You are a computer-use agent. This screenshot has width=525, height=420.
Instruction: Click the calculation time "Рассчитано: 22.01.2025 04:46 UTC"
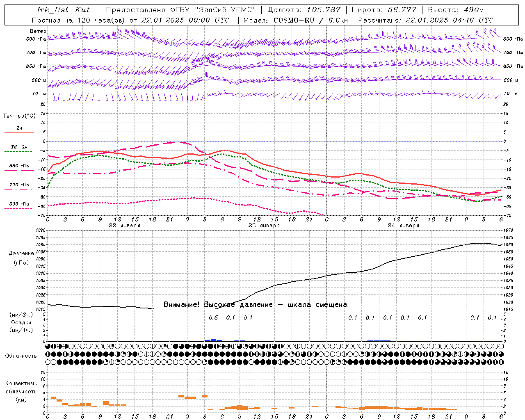pyautogui.click(x=426, y=20)
